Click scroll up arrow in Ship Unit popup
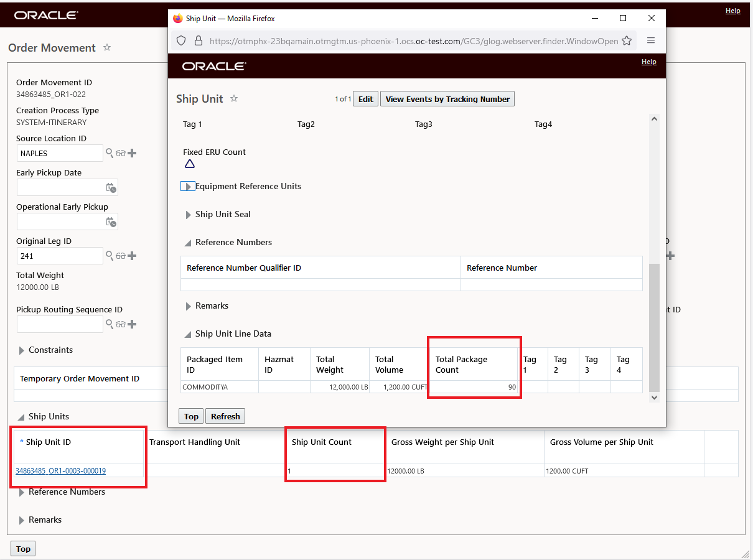 coord(654,119)
